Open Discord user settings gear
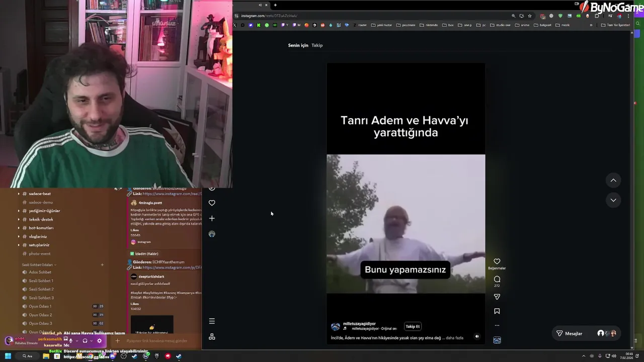This screenshot has width=644, height=362. [x=99, y=341]
